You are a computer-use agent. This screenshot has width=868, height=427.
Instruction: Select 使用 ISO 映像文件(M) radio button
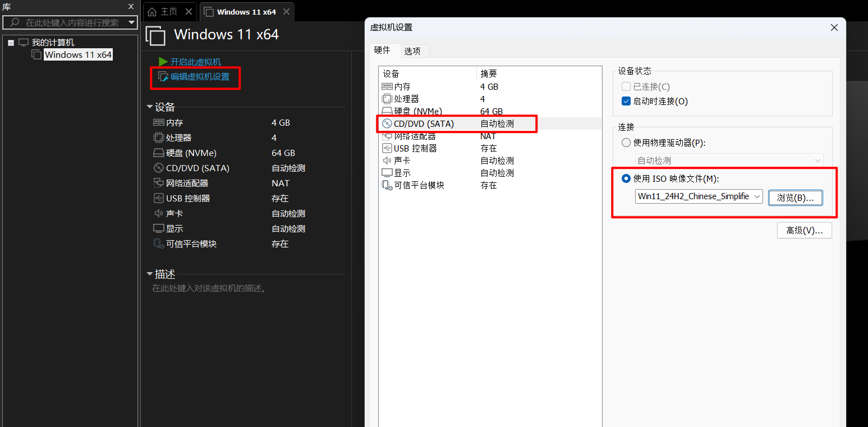tap(626, 178)
